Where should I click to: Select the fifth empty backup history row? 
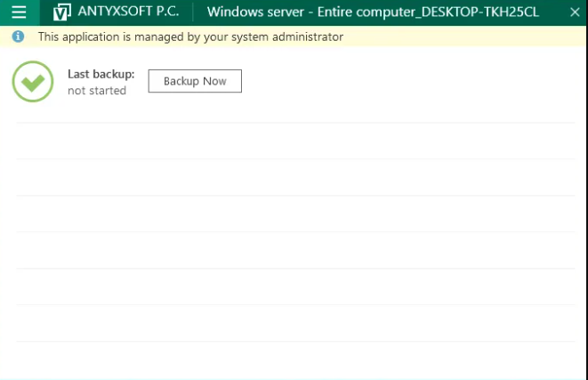(295, 287)
